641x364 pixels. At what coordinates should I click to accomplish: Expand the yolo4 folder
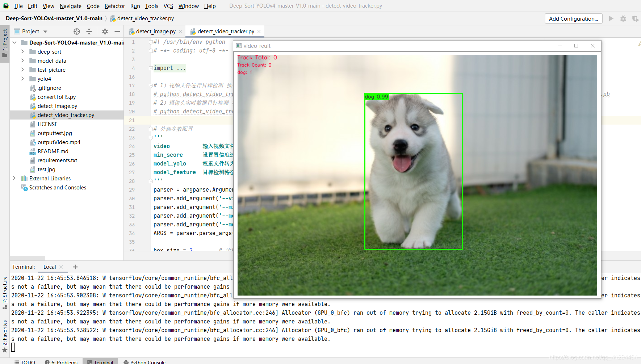pos(22,79)
